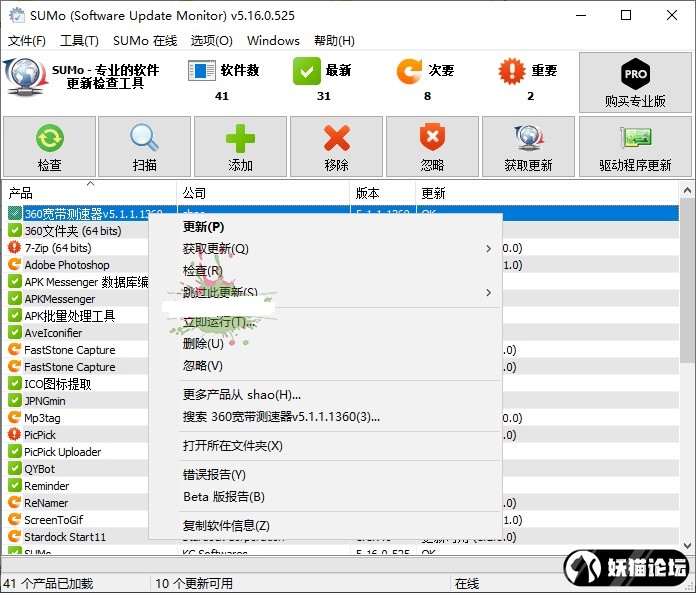Click the Driver Update (驱动程序更新) card icon
This screenshot has width=696, height=593.
point(636,137)
